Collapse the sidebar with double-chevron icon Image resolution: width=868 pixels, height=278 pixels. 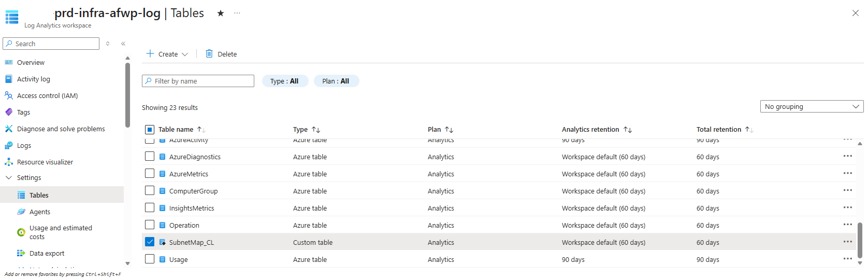123,44
